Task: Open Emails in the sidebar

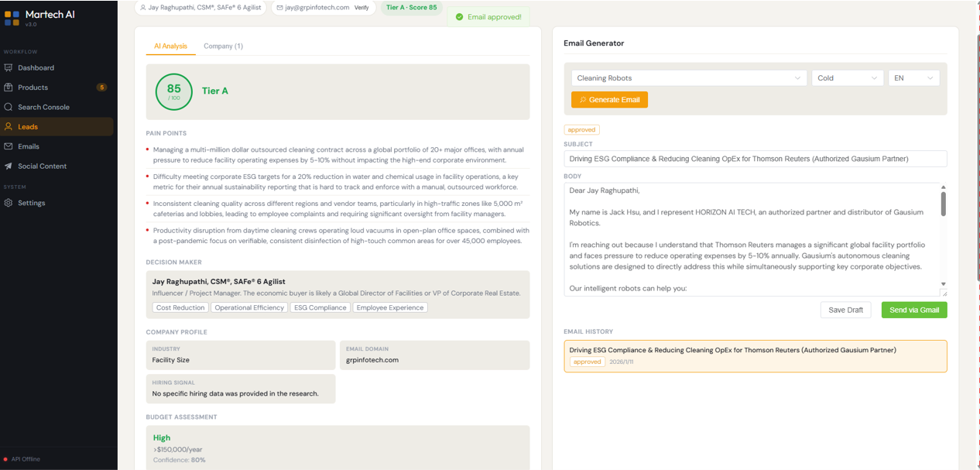Action: coord(57,146)
